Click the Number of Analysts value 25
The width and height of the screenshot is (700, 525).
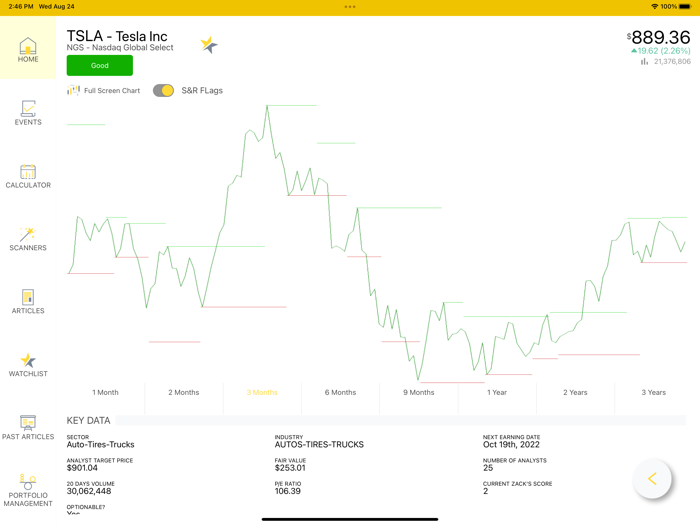[488, 468]
